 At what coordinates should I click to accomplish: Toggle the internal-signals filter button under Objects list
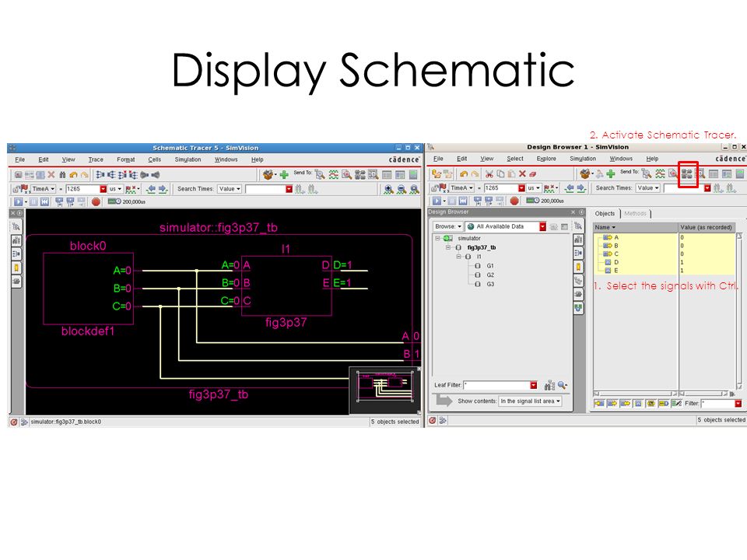click(x=638, y=404)
